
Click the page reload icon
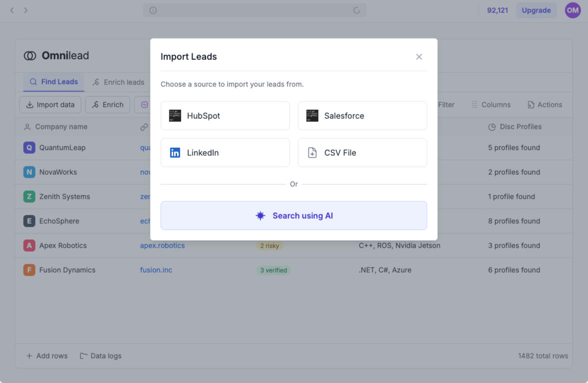coord(356,10)
